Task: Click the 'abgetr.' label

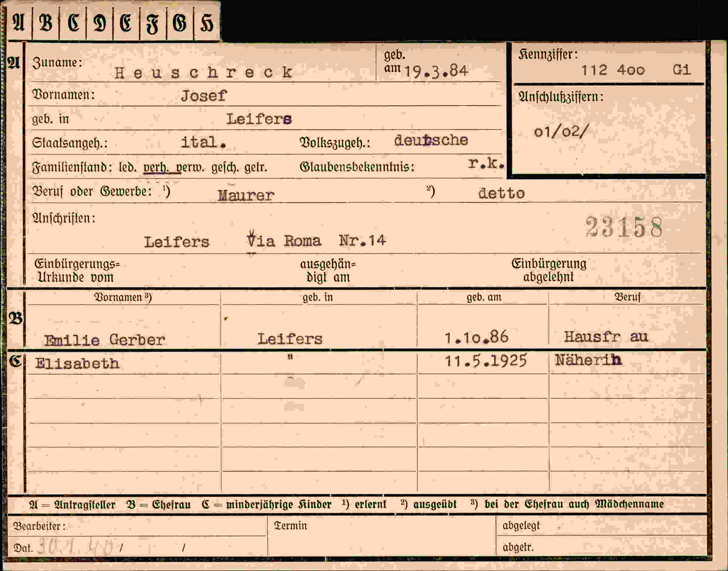Action: click(x=518, y=547)
